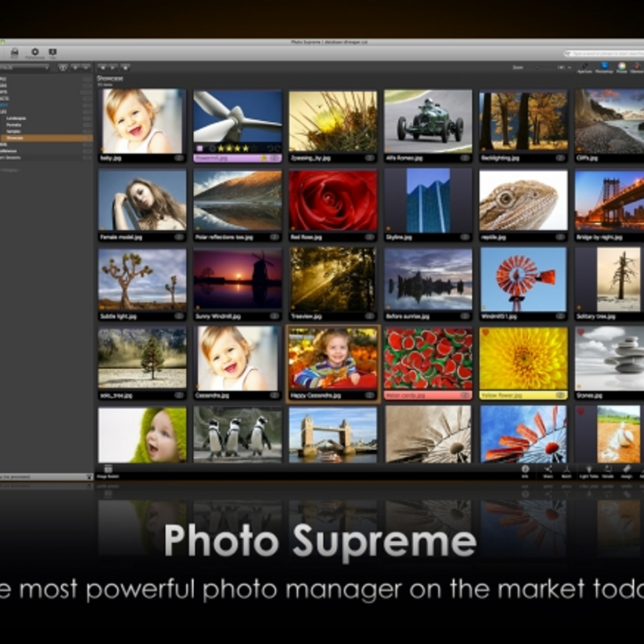Open the Assign icon in the bottom toolbar

click(x=626, y=471)
